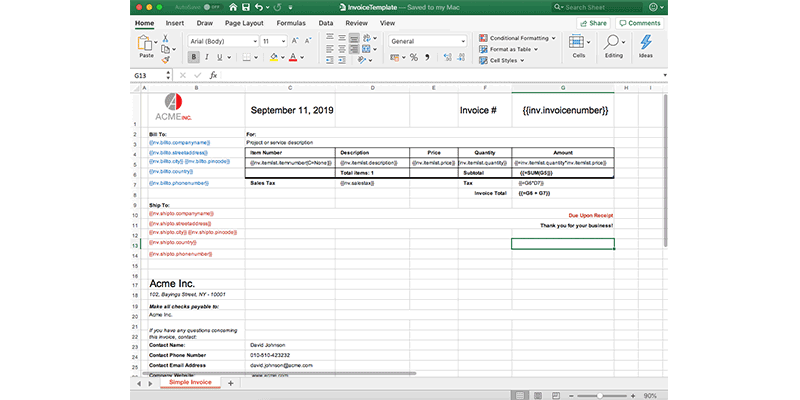Toggle underline formatting
Image resolution: width=800 pixels, height=400 pixels.
click(220, 58)
